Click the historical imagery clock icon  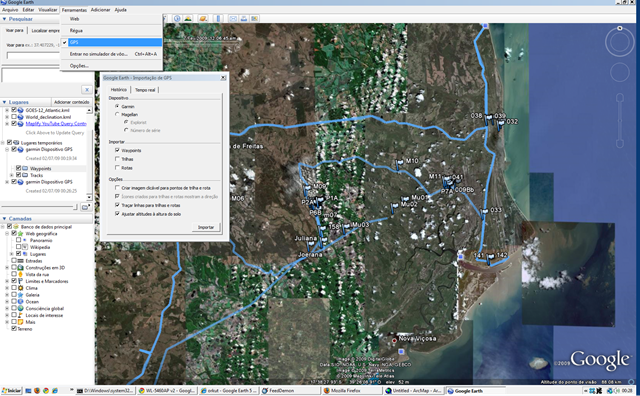pos(177,18)
